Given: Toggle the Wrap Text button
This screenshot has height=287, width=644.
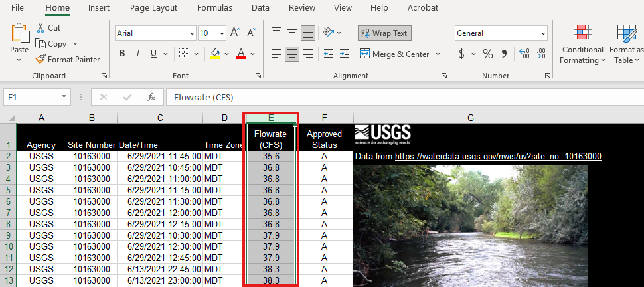Looking at the screenshot, I should [384, 33].
